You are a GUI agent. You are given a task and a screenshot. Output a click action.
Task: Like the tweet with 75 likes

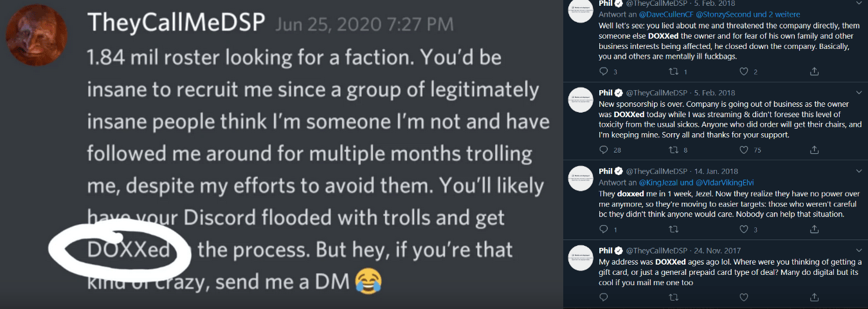(744, 150)
